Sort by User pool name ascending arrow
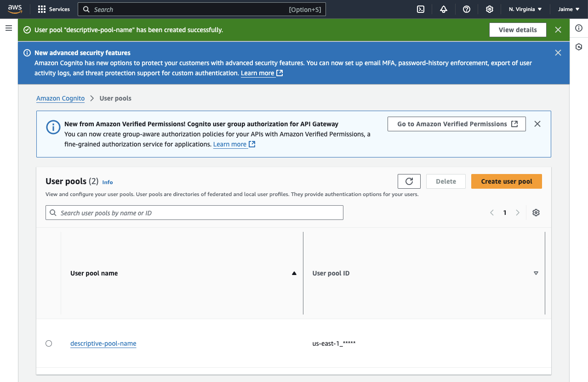The image size is (588, 382). [x=294, y=273]
